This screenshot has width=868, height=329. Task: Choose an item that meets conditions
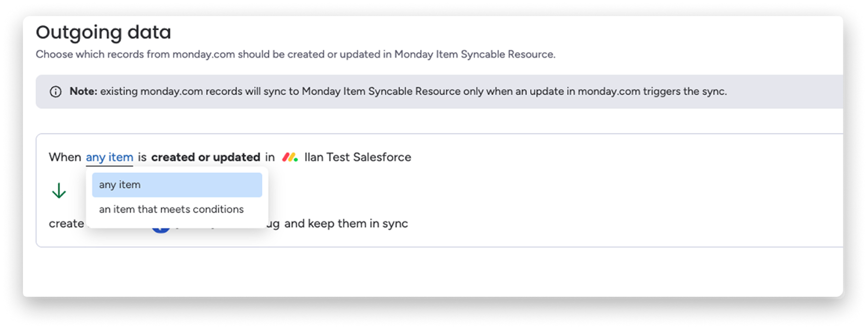click(x=171, y=209)
